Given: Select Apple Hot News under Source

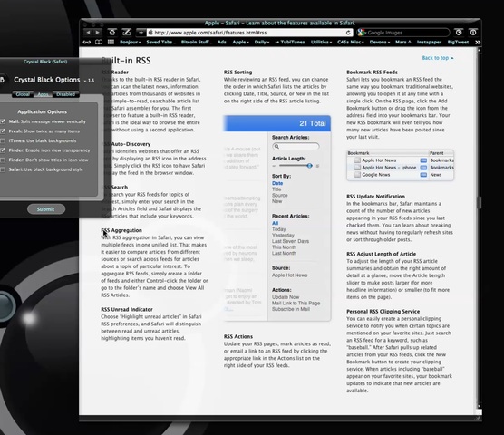Looking at the screenshot, I should [x=289, y=275].
